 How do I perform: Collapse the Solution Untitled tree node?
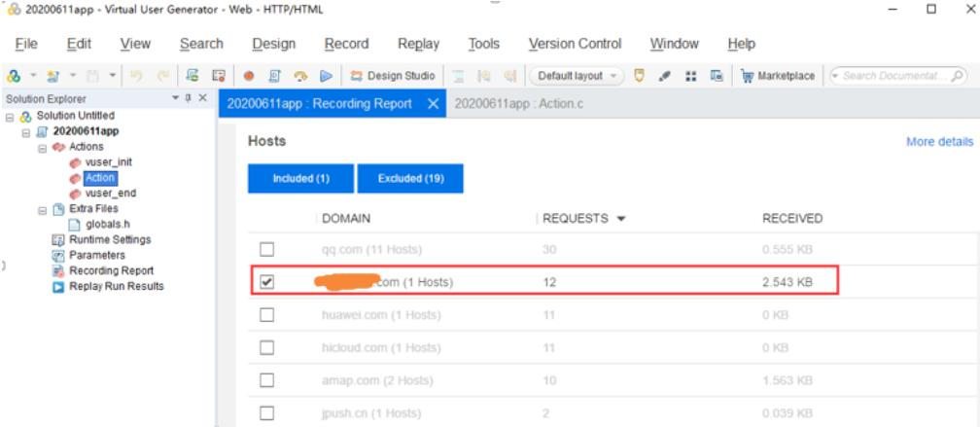click(9, 117)
